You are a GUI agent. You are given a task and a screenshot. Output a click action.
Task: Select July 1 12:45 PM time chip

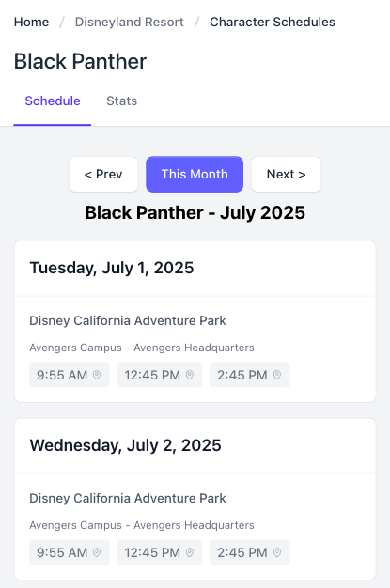[x=159, y=375]
